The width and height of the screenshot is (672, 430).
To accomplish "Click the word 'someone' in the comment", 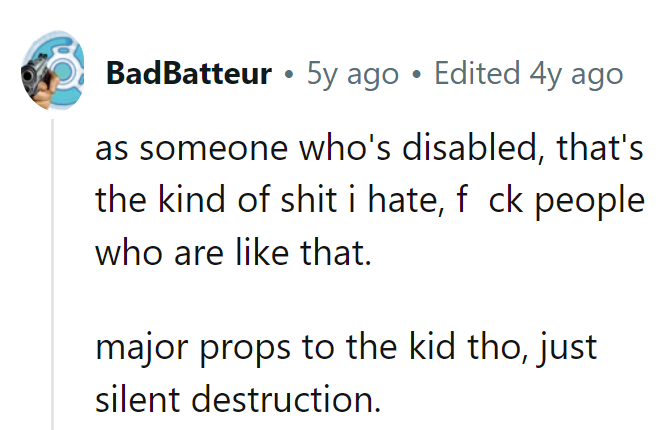I will pos(213,150).
